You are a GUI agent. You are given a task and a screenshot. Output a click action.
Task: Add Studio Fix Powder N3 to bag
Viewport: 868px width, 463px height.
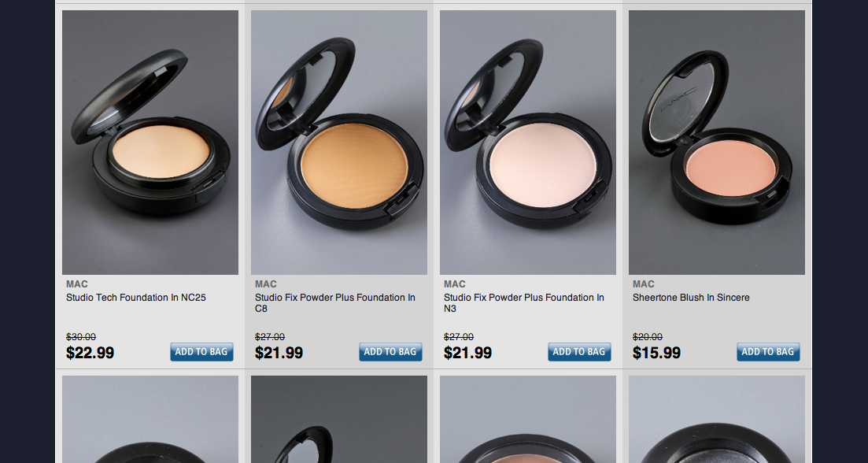point(579,352)
